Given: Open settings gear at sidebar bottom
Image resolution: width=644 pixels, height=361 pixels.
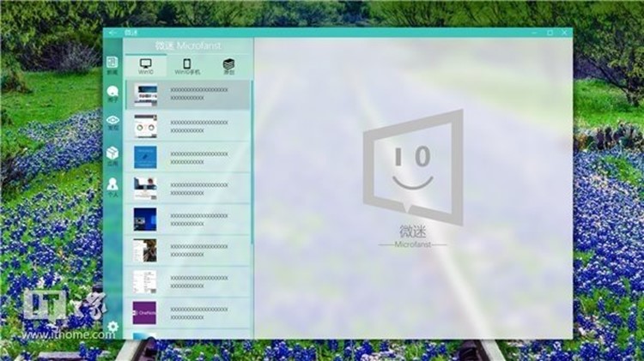Looking at the screenshot, I should click(112, 327).
